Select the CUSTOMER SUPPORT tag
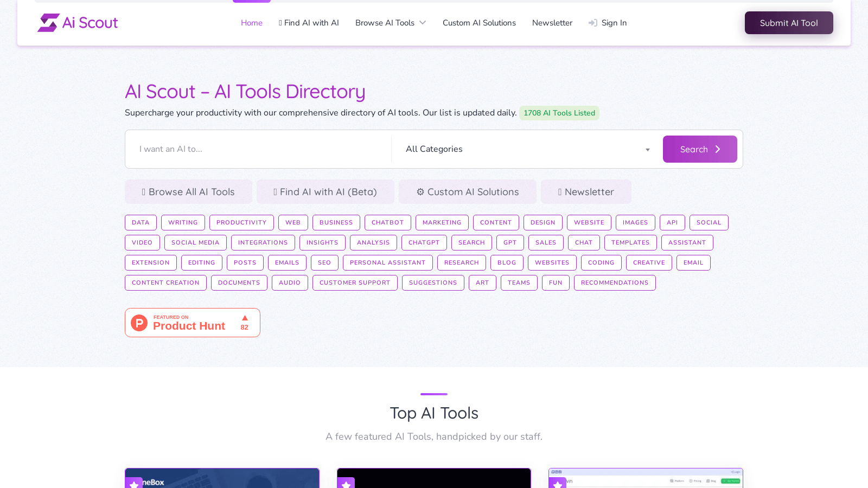868x488 pixels. click(x=355, y=282)
